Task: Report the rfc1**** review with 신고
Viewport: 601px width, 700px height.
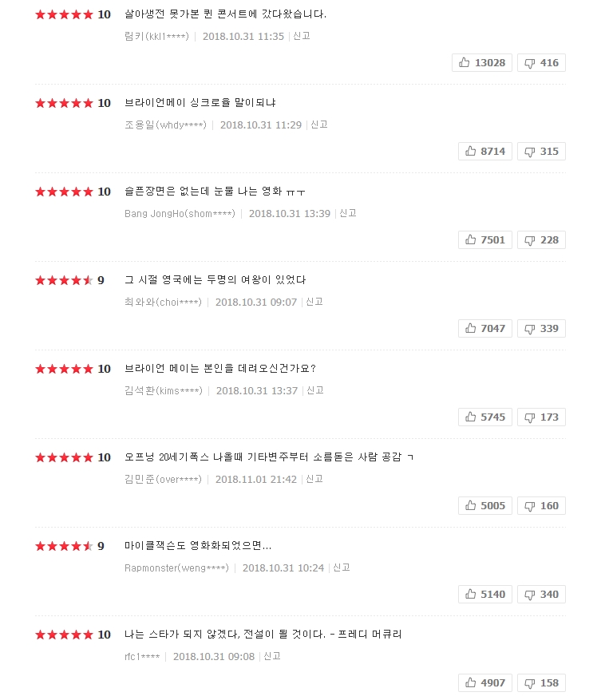Action: [x=272, y=657]
